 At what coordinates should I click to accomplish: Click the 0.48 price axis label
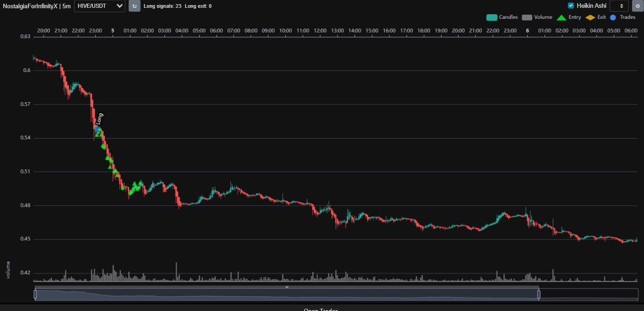(x=25, y=205)
